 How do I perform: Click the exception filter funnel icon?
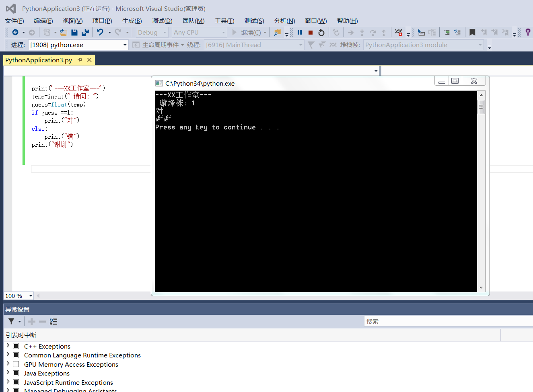pyautogui.click(x=11, y=321)
